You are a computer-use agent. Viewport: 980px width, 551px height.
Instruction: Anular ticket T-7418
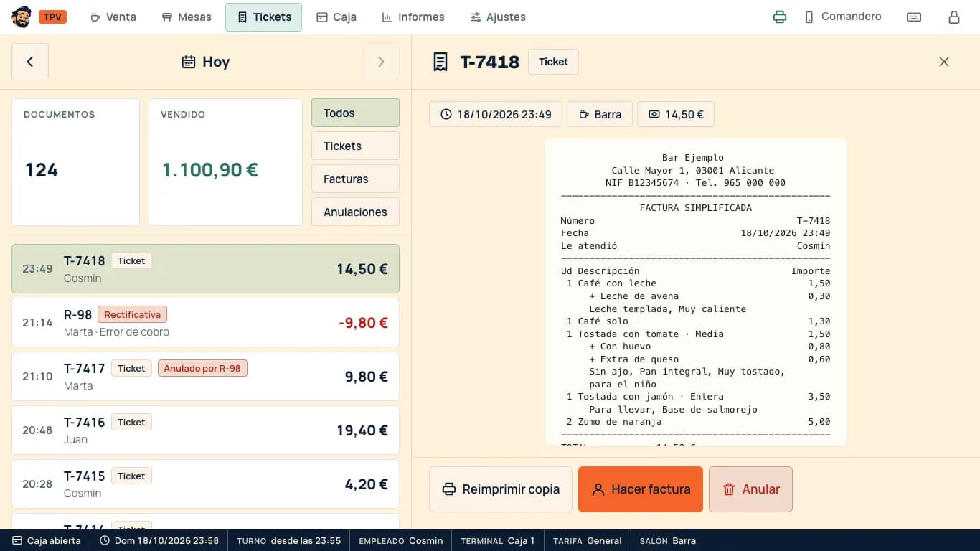(750, 489)
